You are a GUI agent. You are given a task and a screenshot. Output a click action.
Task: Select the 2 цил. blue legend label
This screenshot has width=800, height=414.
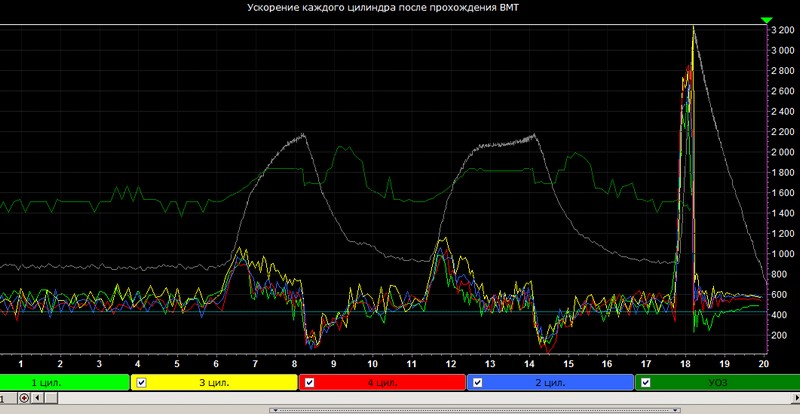pos(550,382)
